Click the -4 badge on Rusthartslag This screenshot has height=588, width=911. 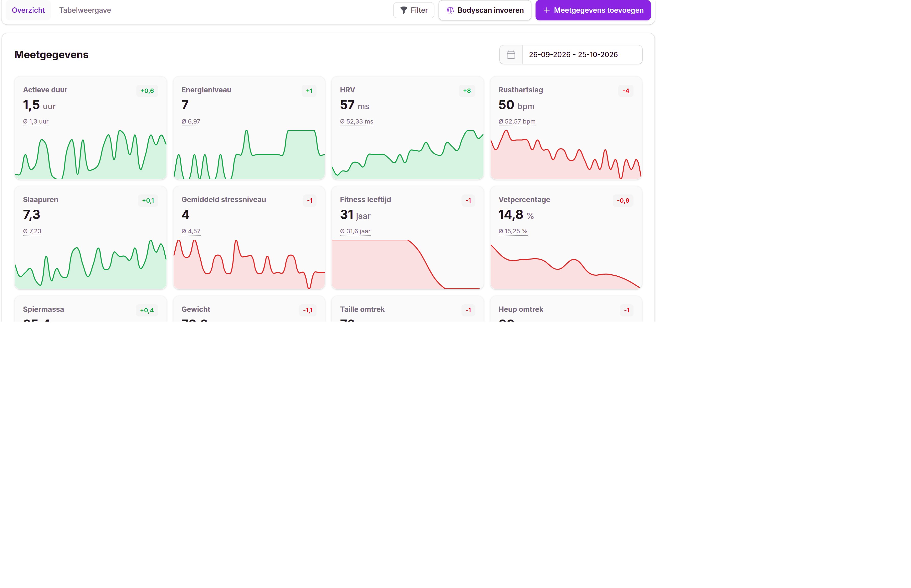tap(625, 91)
